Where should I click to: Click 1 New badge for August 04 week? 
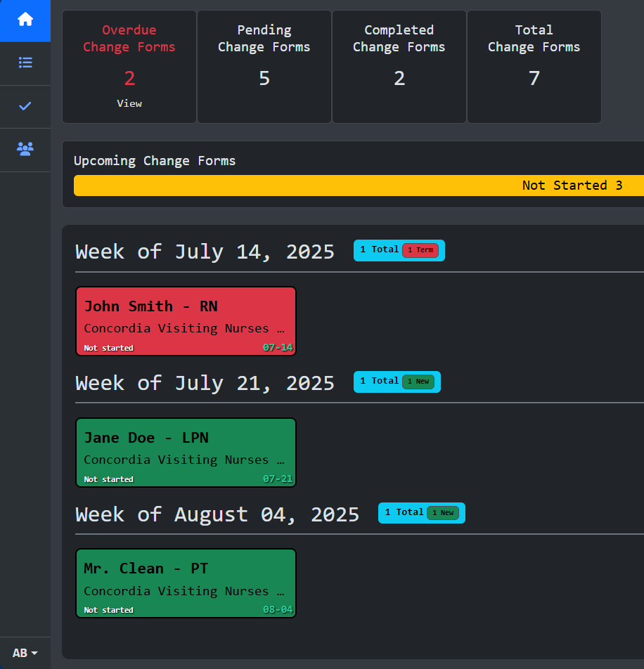(x=443, y=513)
